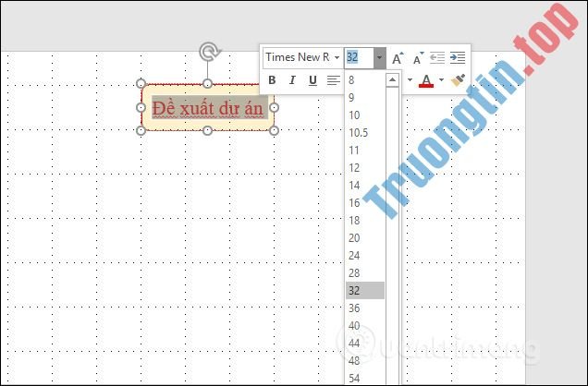The image size is (588, 386).
Task: Click the decrease list level icon
Action: click(437, 57)
